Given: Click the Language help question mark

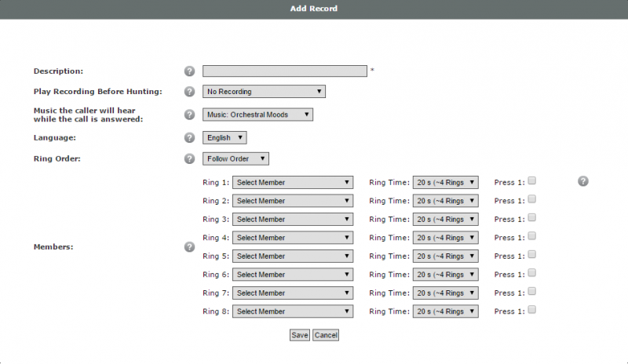Looking at the screenshot, I should tap(189, 138).
